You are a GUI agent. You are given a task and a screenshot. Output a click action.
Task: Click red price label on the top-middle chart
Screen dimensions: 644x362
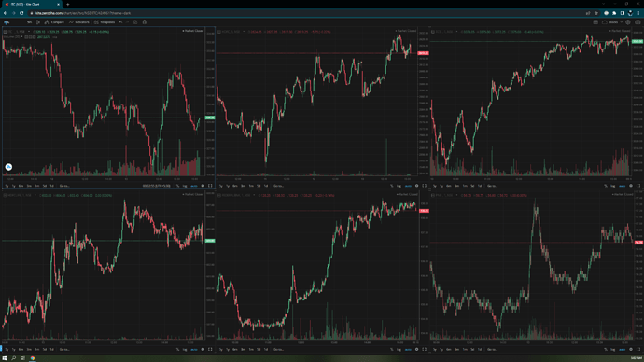point(424,53)
